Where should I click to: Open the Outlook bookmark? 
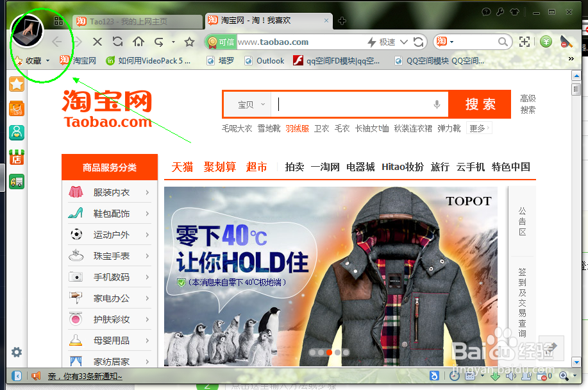point(264,61)
